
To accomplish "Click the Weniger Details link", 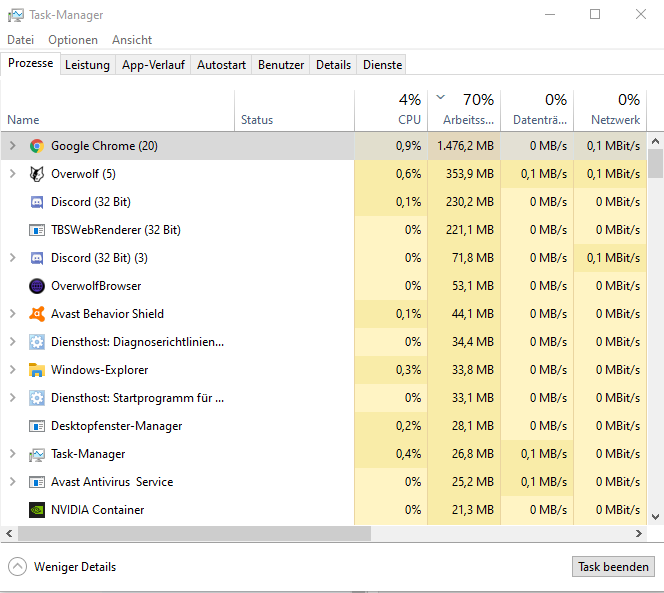I will 75,567.
